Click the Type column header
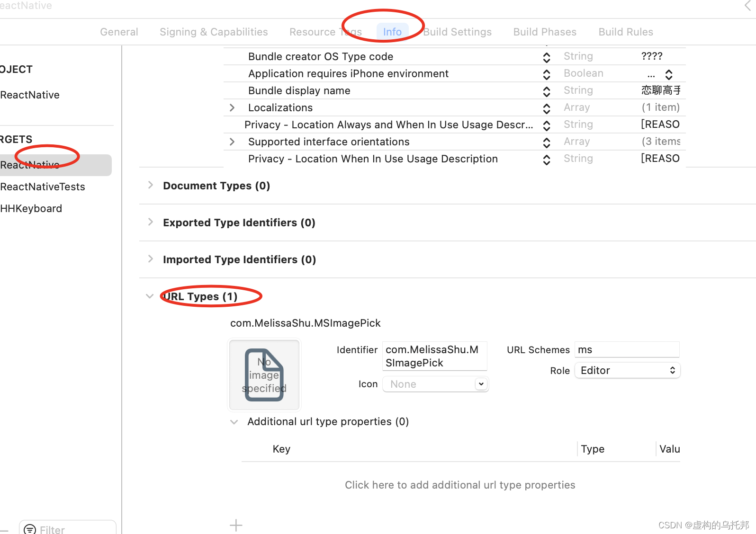This screenshot has height=534, width=756. coord(593,449)
